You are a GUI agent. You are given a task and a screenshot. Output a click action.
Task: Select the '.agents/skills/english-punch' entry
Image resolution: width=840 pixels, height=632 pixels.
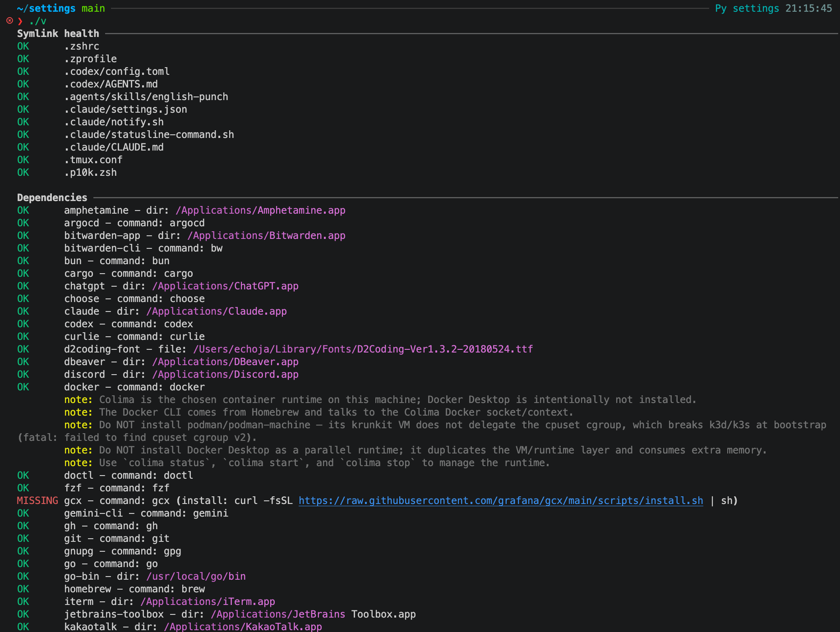(146, 97)
